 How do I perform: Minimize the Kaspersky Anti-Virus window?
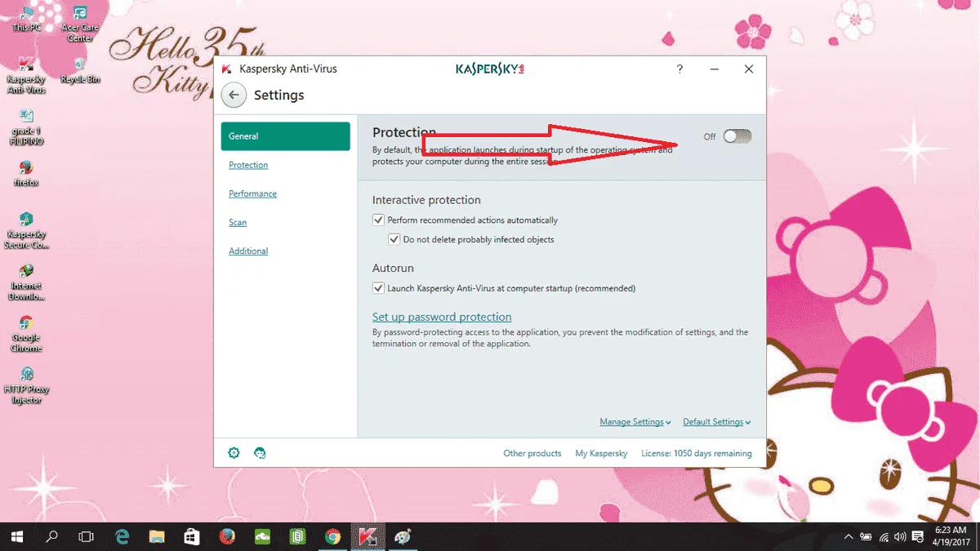tap(715, 69)
